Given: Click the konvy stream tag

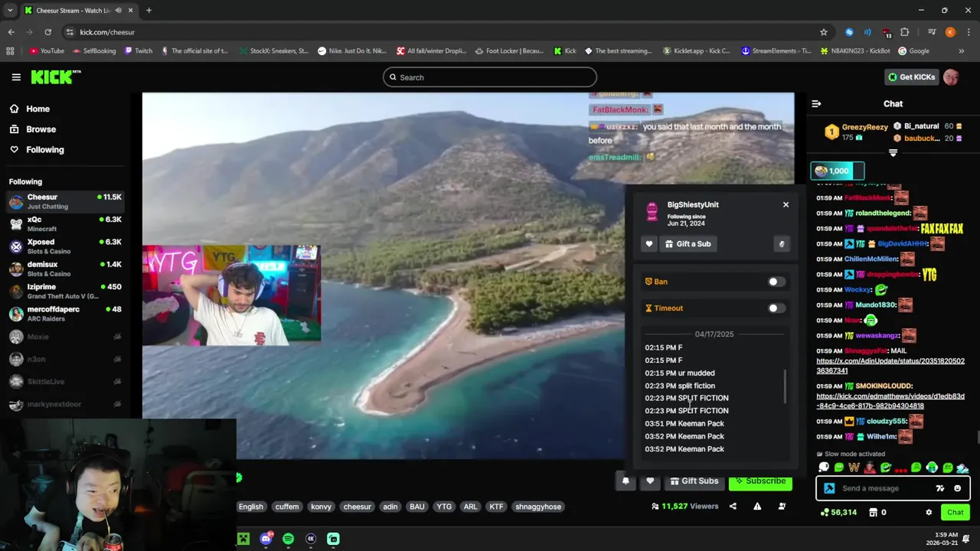Looking at the screenshot, I should [x=322, y=507].
